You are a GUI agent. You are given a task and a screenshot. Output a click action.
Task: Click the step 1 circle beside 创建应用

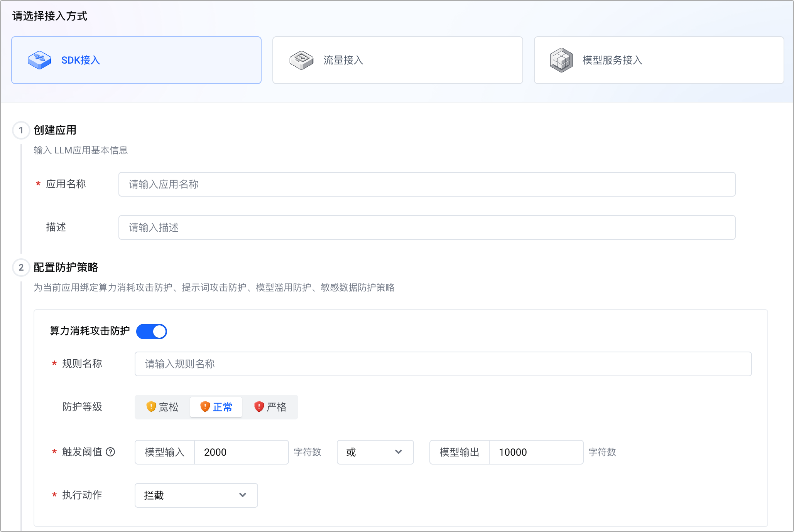pyautogui.click(x=21, y=130)
